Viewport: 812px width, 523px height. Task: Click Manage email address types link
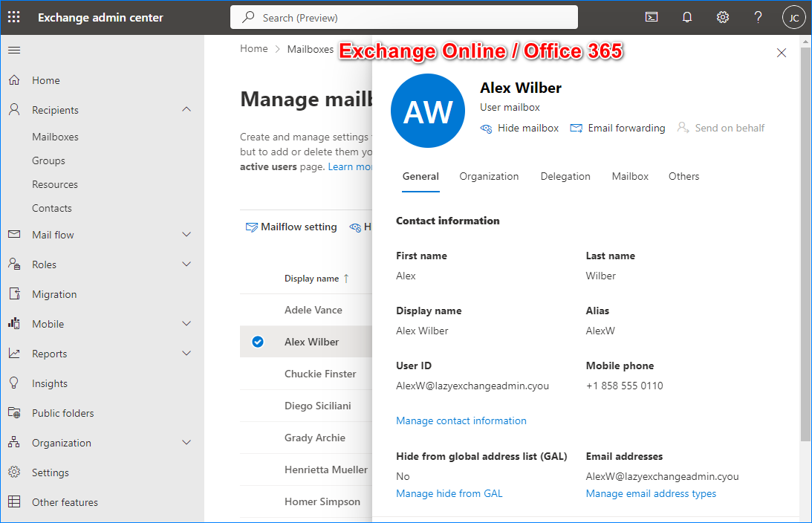tap(651, 493)
